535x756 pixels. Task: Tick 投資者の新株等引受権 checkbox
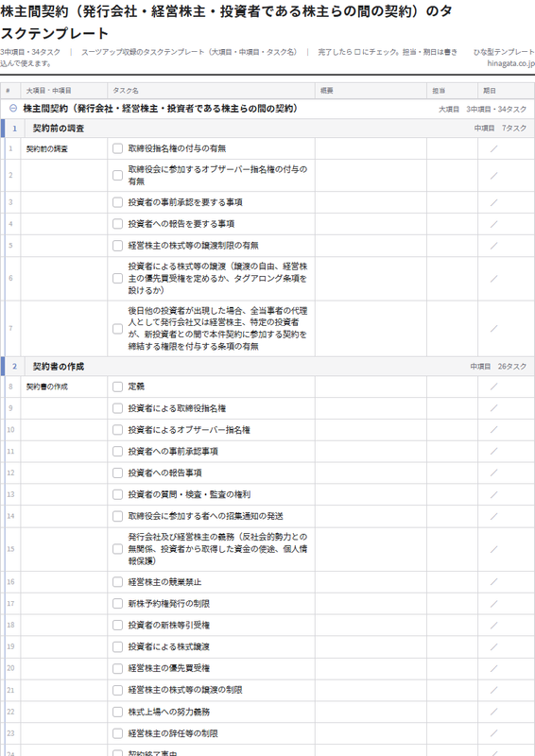tap(118, 625)
